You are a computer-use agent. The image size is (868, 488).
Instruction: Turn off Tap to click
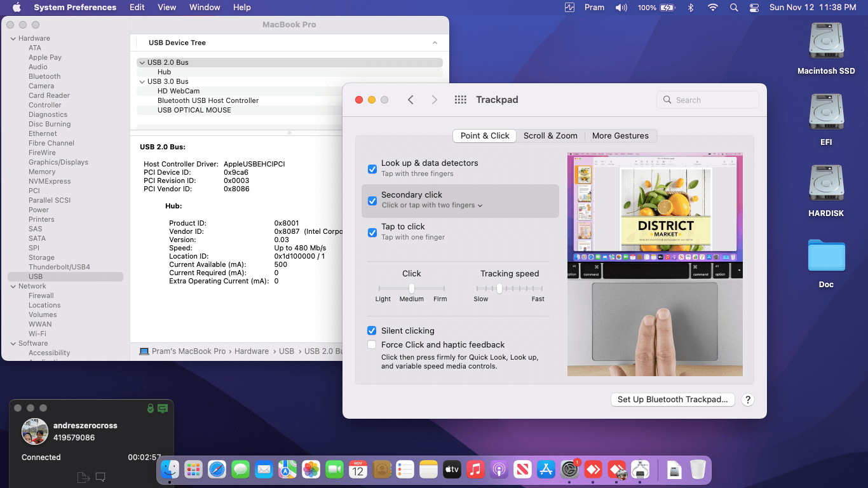pyautogui.click(x=372, y=233)
